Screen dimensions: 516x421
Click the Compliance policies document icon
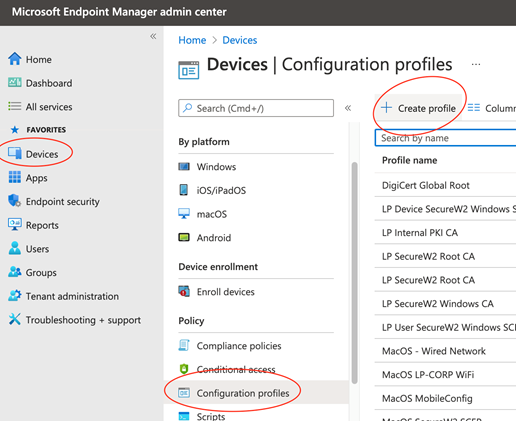[184, 345]
